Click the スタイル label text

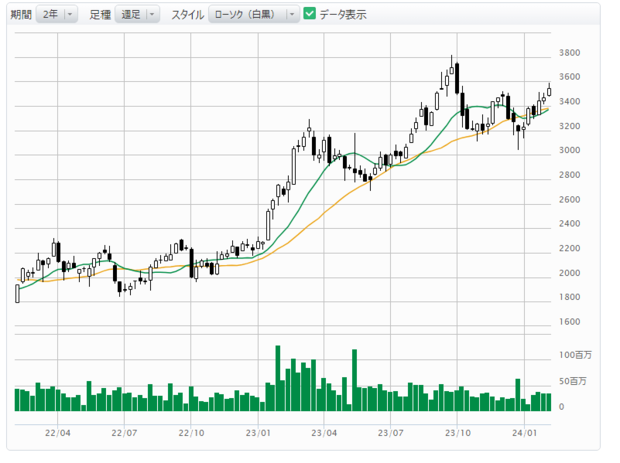[x=186, y=14]
